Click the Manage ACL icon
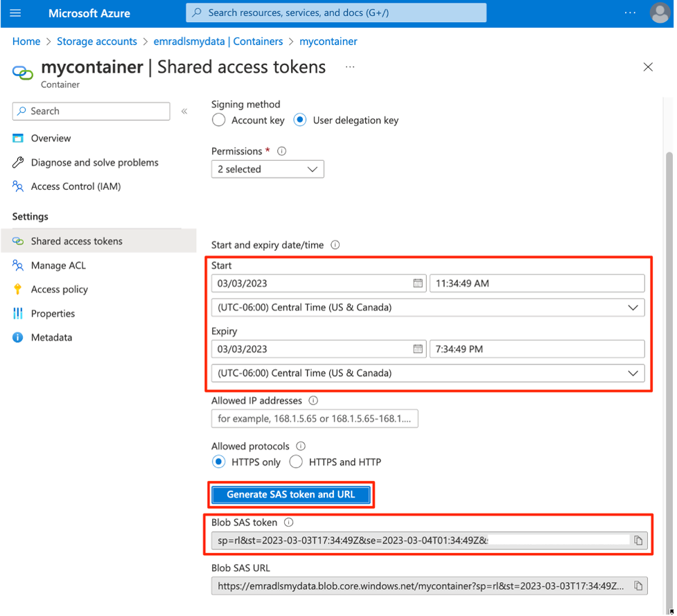 click(x=18, y=265)
